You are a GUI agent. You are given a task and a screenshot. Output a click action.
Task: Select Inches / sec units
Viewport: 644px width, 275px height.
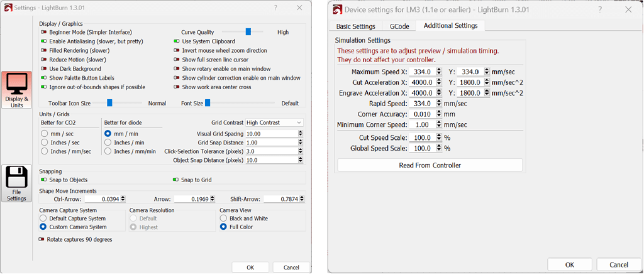click(44, 143)
